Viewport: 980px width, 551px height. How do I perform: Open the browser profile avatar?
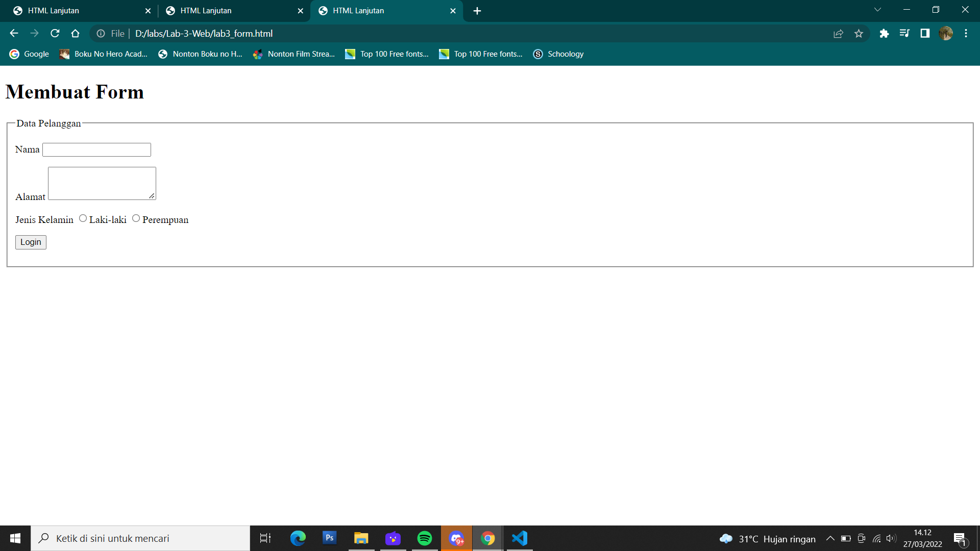[x=946, y=33]
